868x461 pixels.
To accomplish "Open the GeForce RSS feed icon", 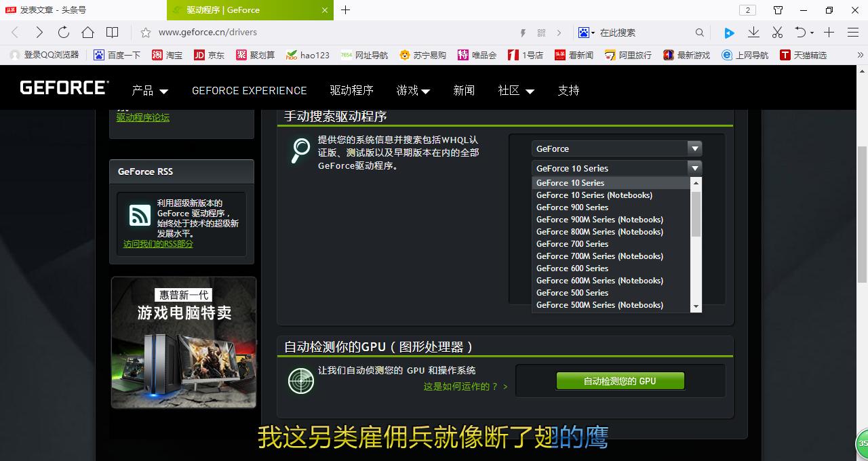I will (140, 216).
